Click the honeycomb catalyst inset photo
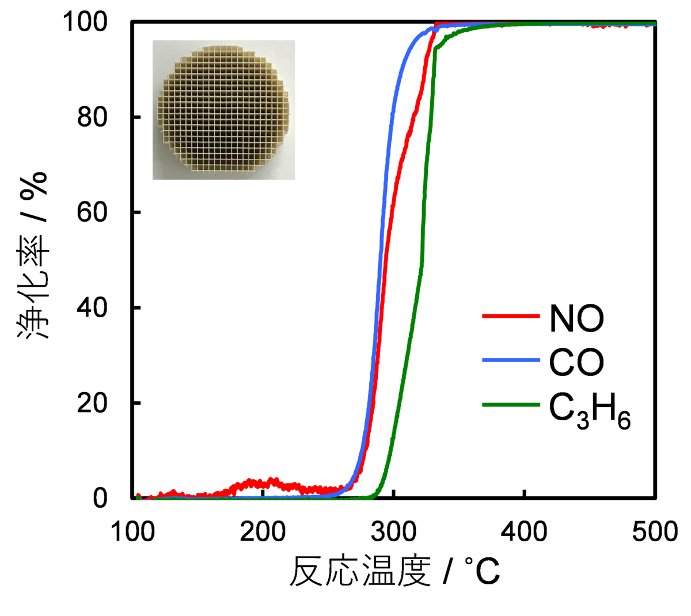 tap(223, 110)
